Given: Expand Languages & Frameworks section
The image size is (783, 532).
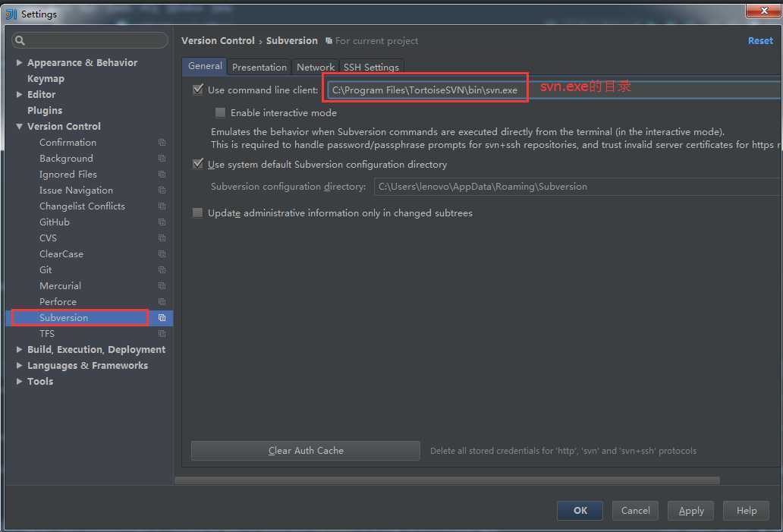Looking at the screenshot, I should 19,366.
